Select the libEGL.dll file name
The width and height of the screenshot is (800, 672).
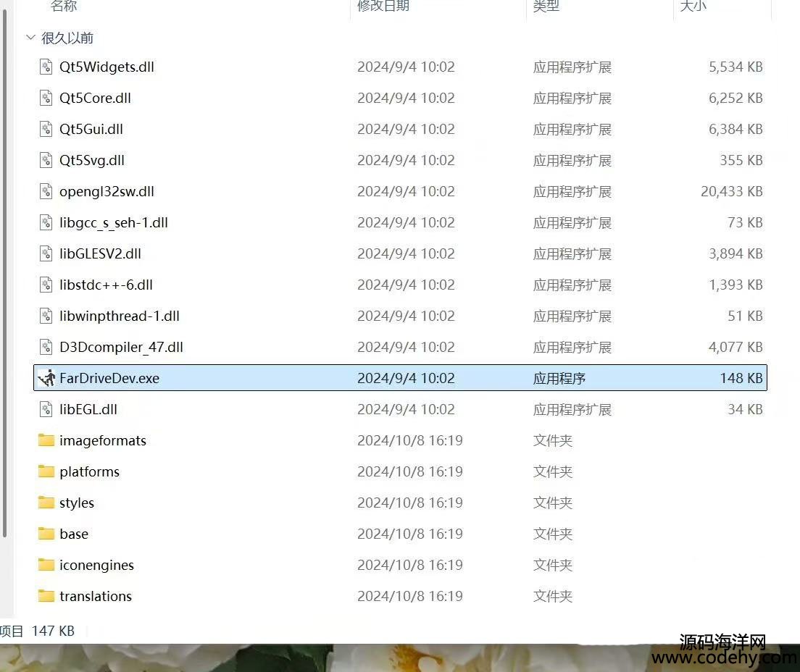[88, 409]
